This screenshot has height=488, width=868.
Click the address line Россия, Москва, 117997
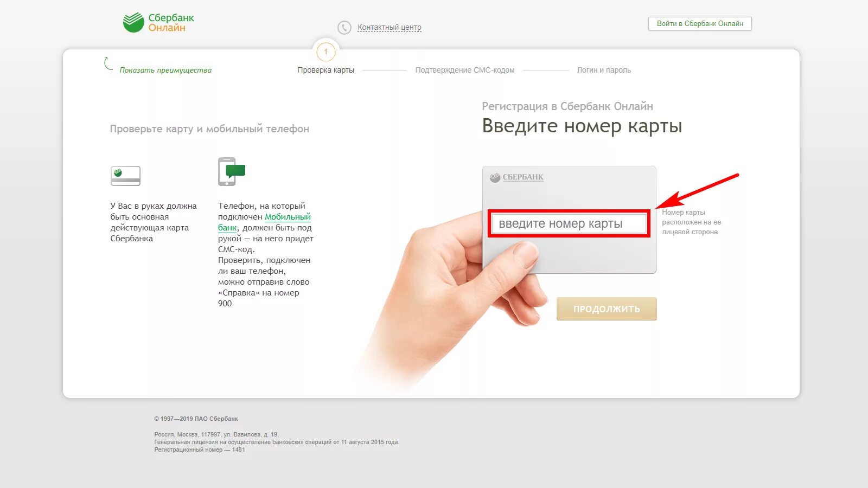tap(216, 434)
